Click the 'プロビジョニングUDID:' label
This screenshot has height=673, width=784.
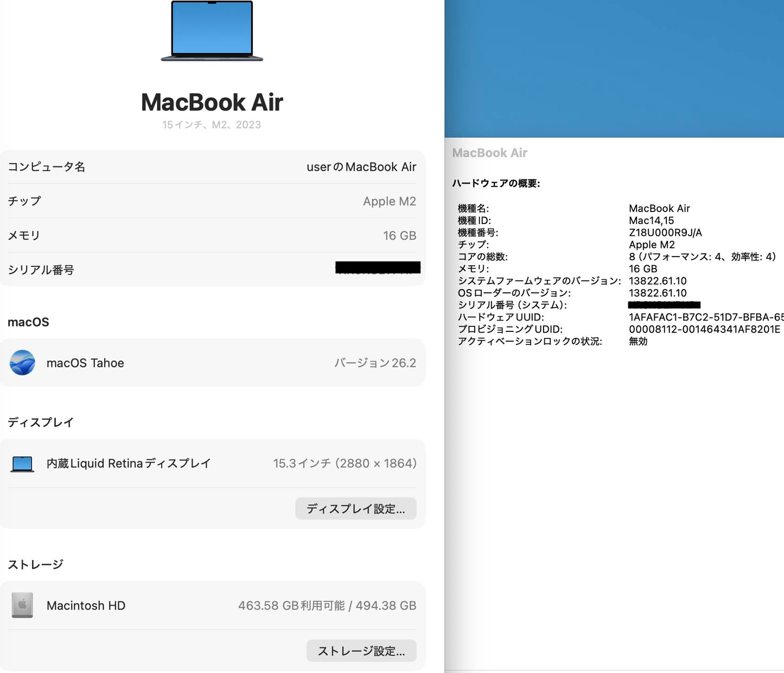(510, 329)
